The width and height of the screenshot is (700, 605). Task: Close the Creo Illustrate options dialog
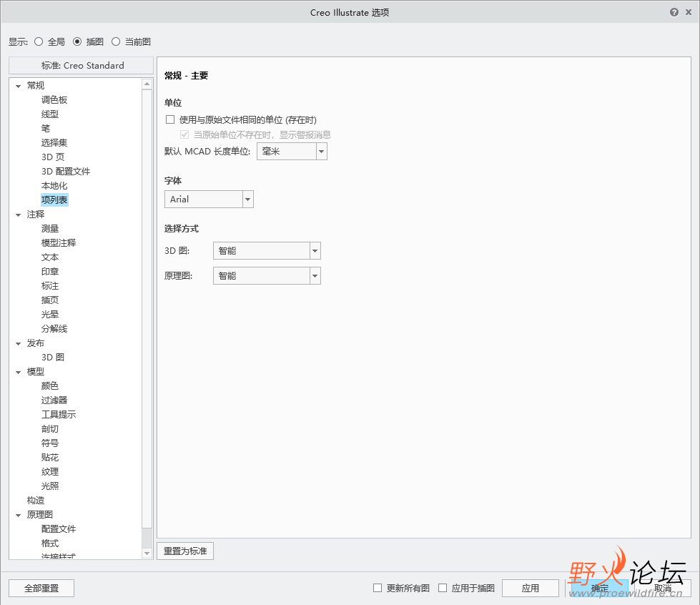coord(689,12)
